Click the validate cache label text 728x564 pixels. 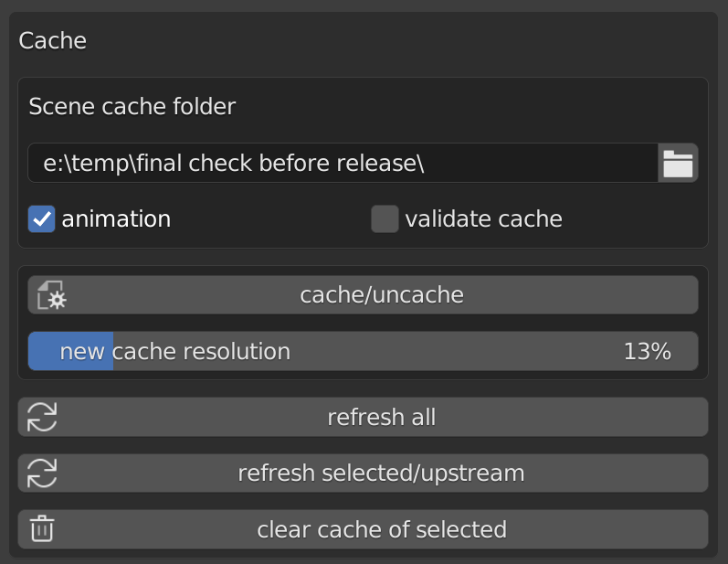(483, 219)
